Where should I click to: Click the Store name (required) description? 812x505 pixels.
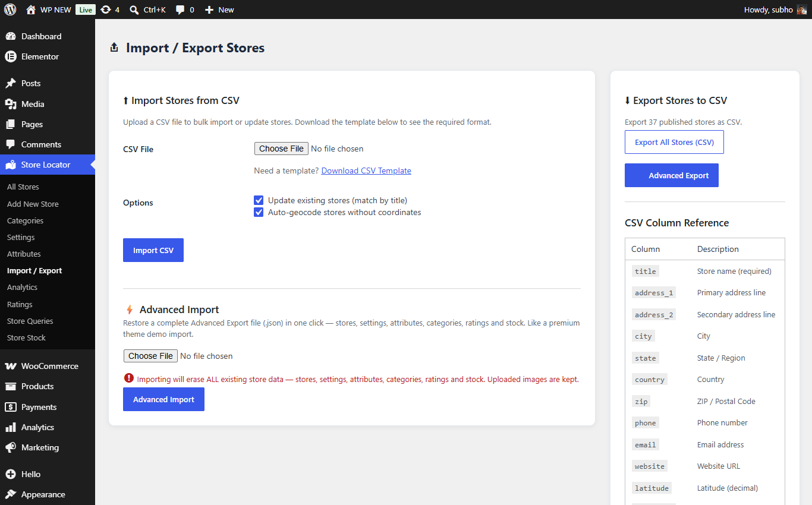(734, 271)
